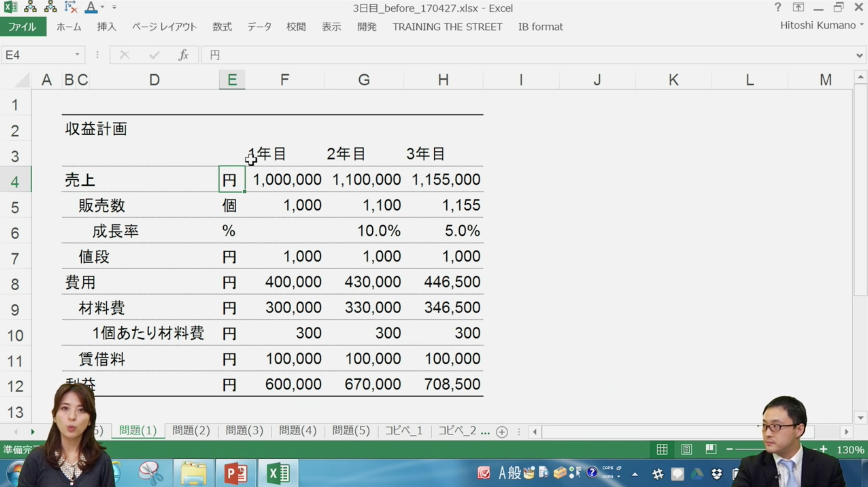Screen dimensions: 868x487
Task: Click the PowerPoint taskbar icon
Action: pyautogui.click(x=235, y=473)
